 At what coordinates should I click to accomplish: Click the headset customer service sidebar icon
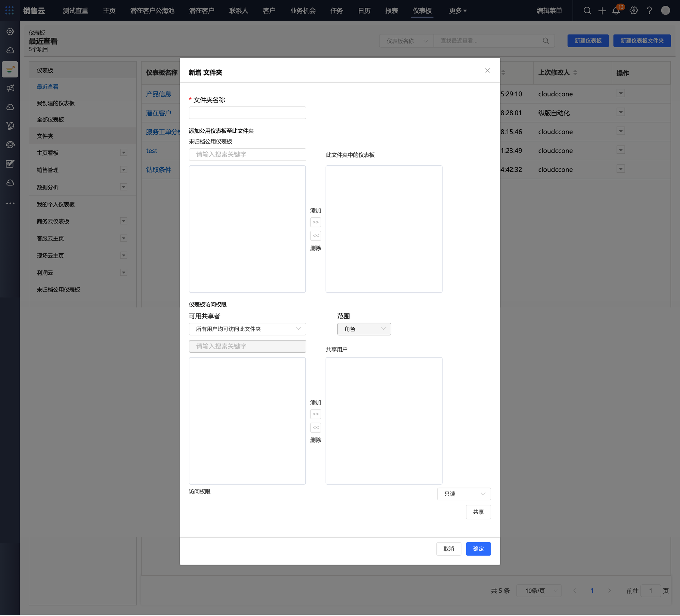(x=10, y=145)
